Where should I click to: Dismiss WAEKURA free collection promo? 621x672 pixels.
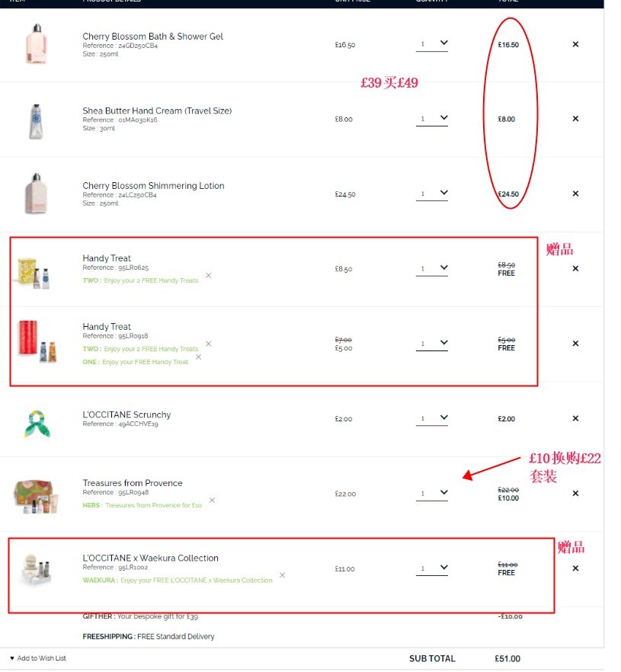tap(282, 575)
